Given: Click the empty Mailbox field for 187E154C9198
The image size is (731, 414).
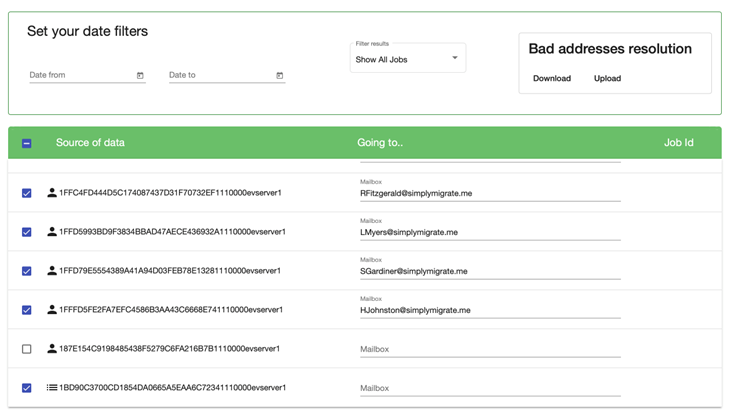Looking at the screenshot, I should pyautogui.click(x=489, y=350).
